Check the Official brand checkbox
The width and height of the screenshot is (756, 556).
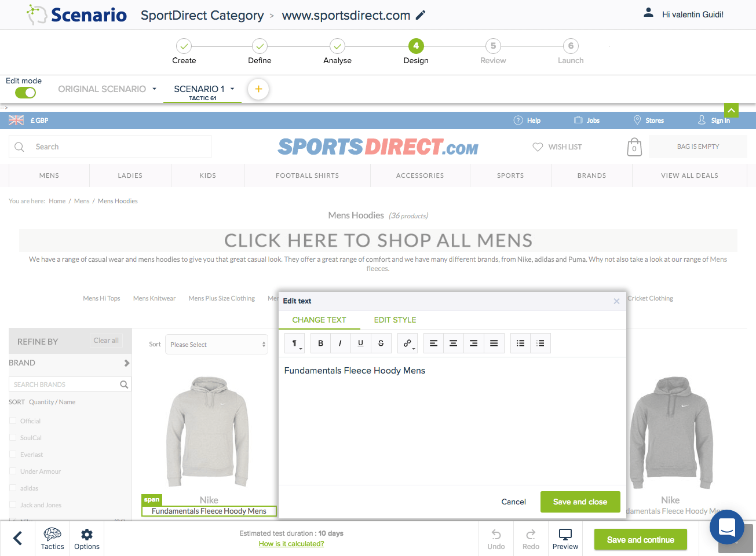[13, 421]
